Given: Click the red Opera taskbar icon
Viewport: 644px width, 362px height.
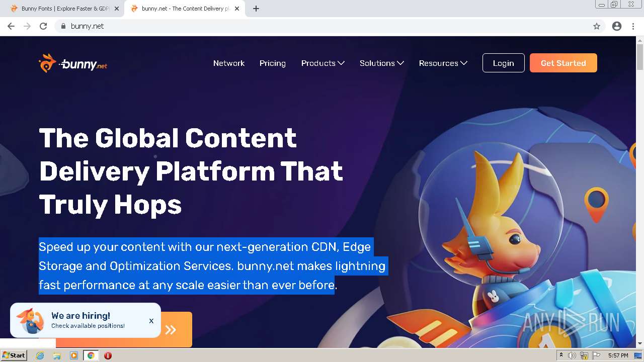Looking at the screenshot, I should tap(108, 355).
